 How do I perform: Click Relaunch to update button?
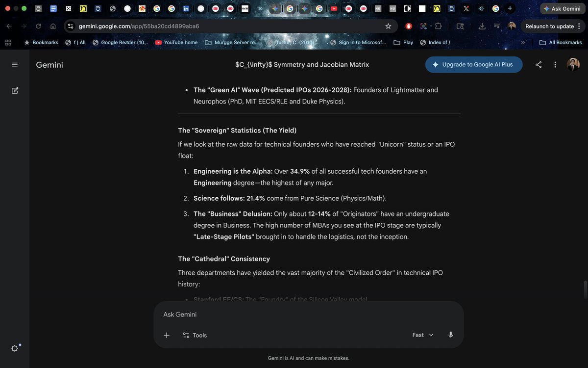point(549,26)
